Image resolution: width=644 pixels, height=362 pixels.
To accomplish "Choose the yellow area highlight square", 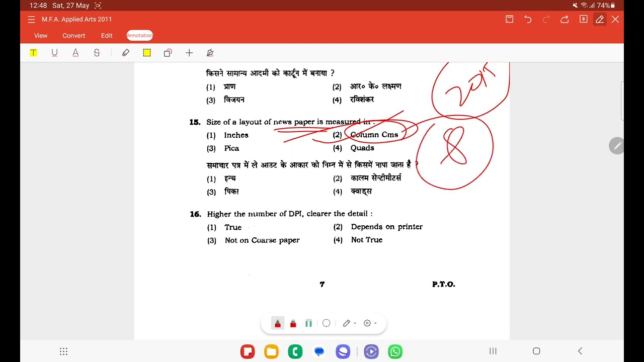I will pyautogui.click(x=147, y=53).
